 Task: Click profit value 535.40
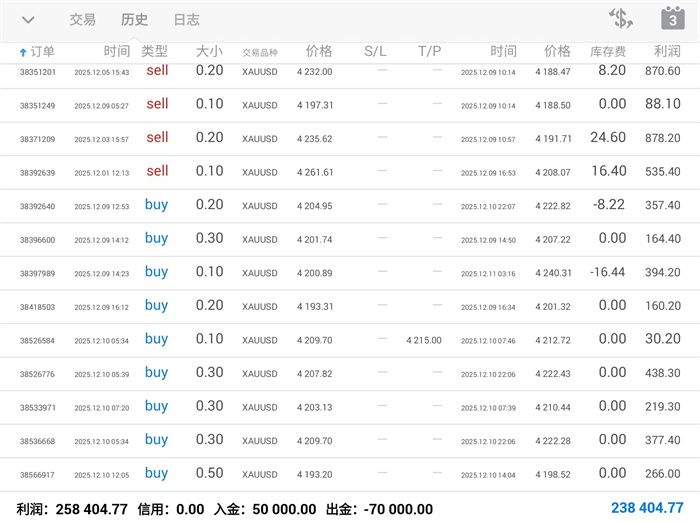point(662,171)
